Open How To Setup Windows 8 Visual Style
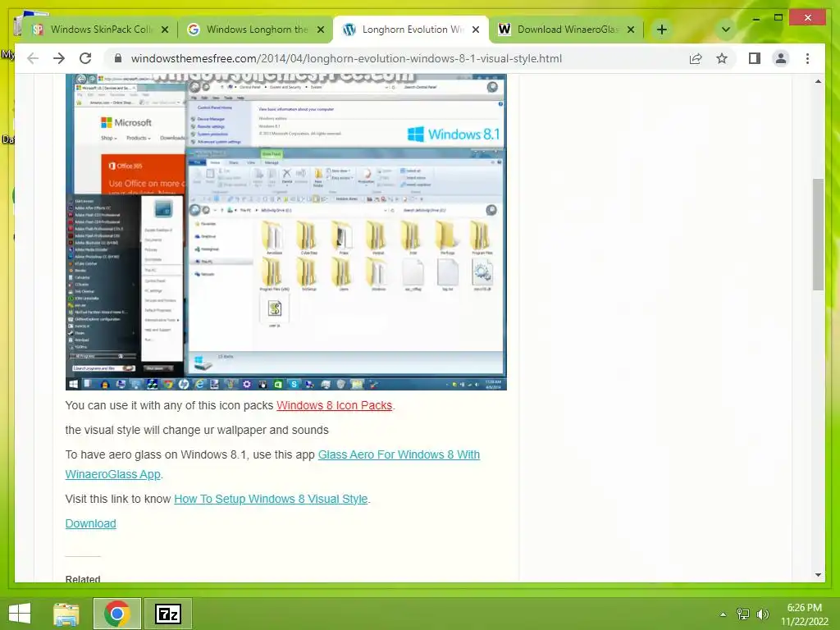 pyautogui.click(x=271, y=499)
